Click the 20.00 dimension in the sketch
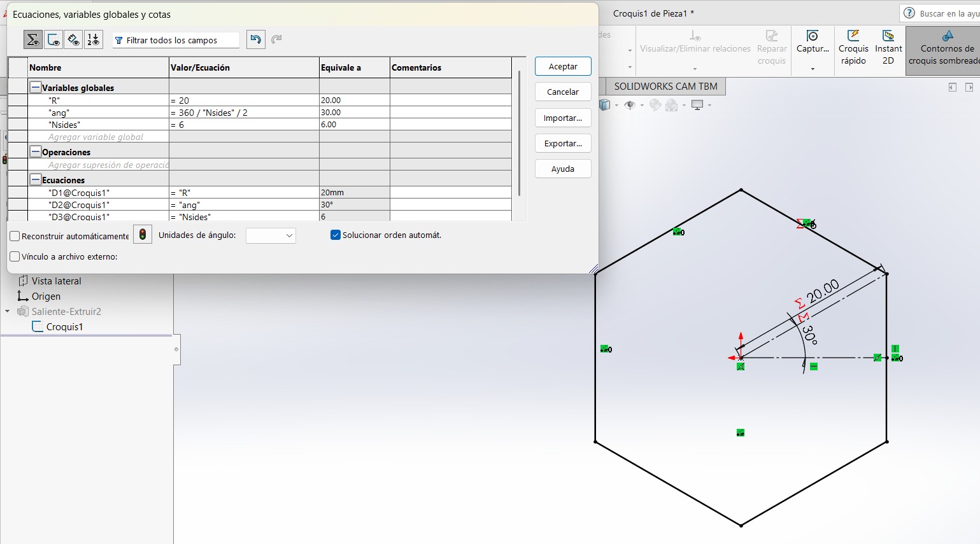 (823, 291)
